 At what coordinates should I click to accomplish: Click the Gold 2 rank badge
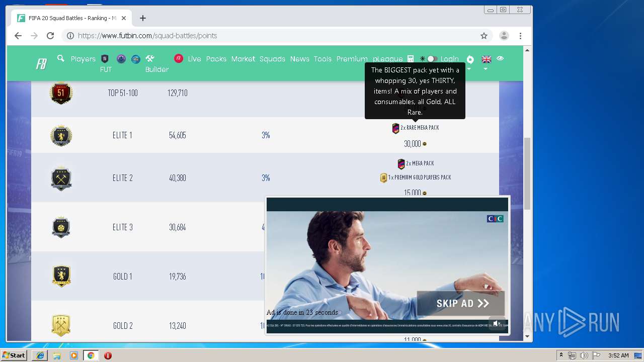click(x=61, y=326)
